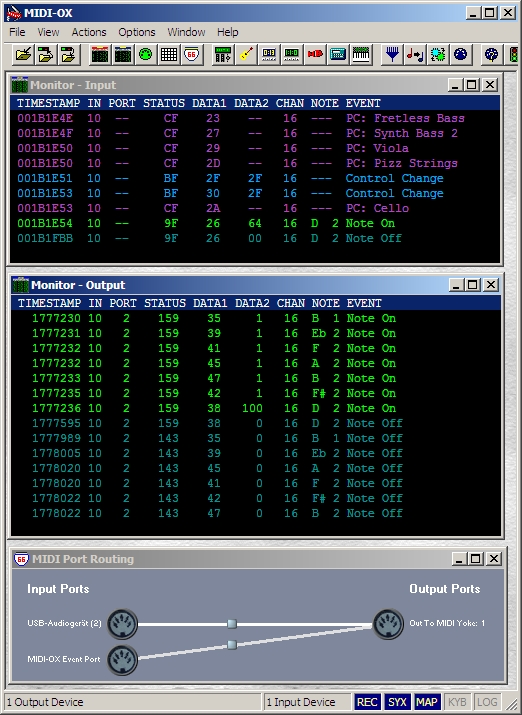Click the third folder icon in toolbar
This screenshot has width=522, height=715.
tap(68, 55)
